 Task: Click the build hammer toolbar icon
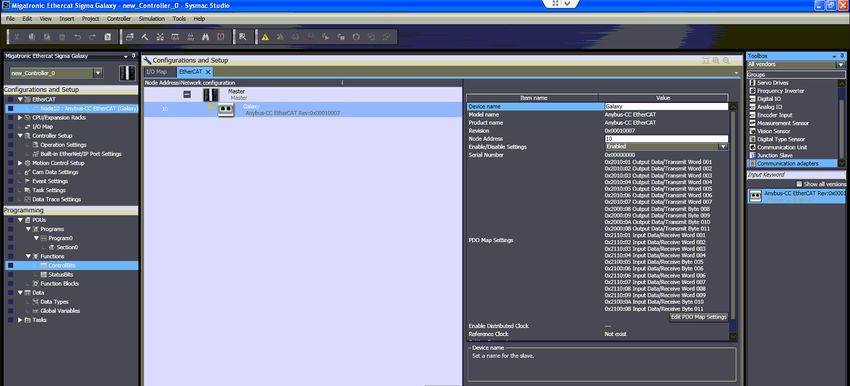tap(145, 37)
